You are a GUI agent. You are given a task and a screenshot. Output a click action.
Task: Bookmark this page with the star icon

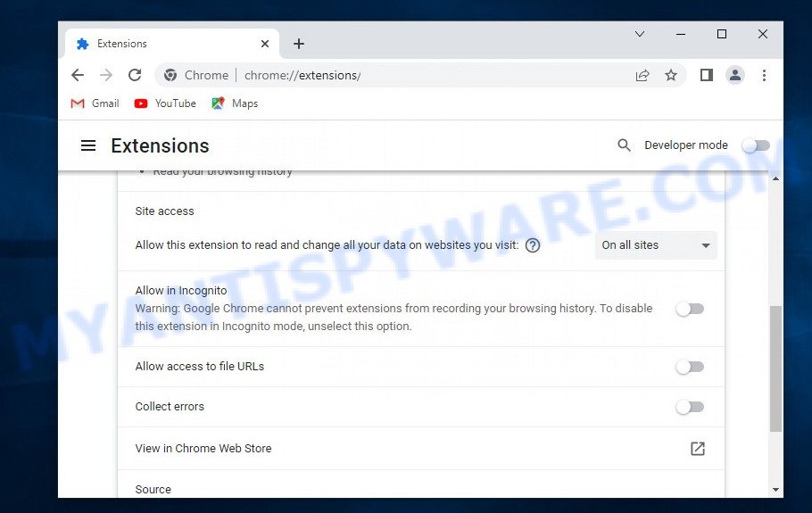coord(671,76)
